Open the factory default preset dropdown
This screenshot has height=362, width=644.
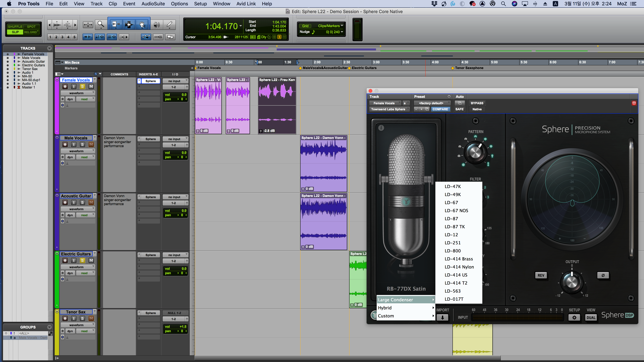432,103
